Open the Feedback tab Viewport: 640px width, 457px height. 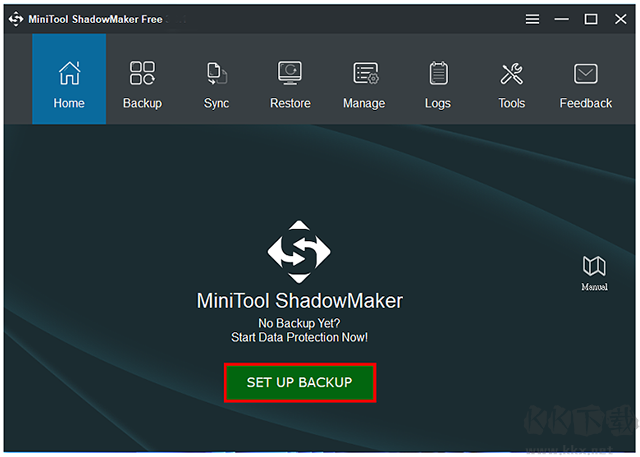pos(586,79)
